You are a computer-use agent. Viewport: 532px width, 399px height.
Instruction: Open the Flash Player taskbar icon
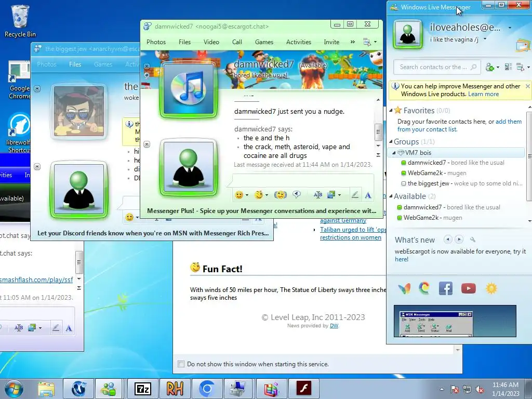pos(303,389)
